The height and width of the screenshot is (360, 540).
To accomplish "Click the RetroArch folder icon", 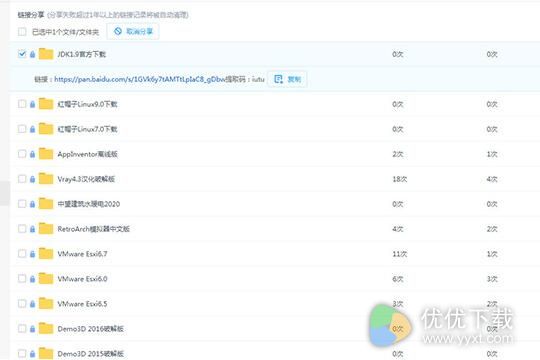I will (46, 229).
